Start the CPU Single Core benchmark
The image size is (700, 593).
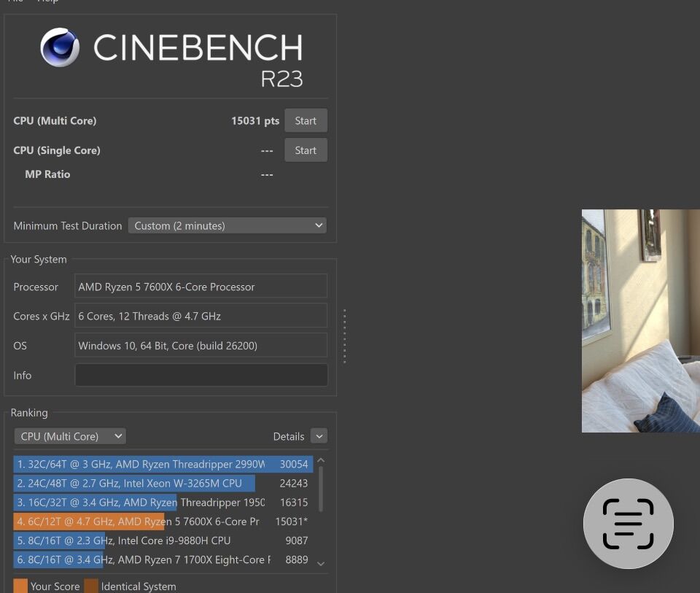pos(306,150)
